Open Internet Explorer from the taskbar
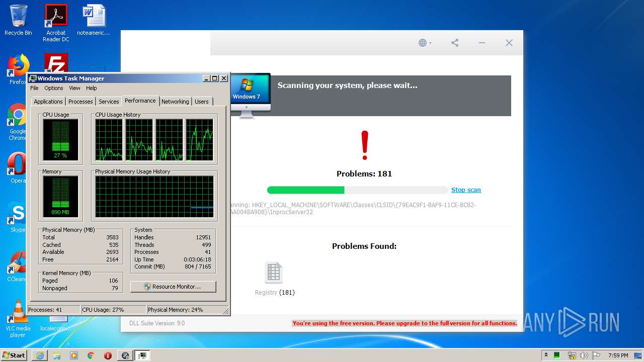 point(40,355)
